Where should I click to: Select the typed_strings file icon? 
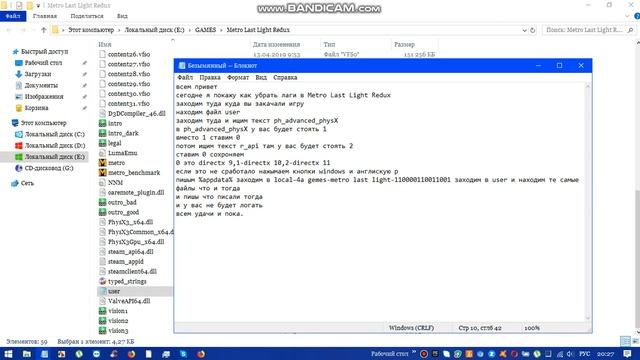(x=102, y=281)
